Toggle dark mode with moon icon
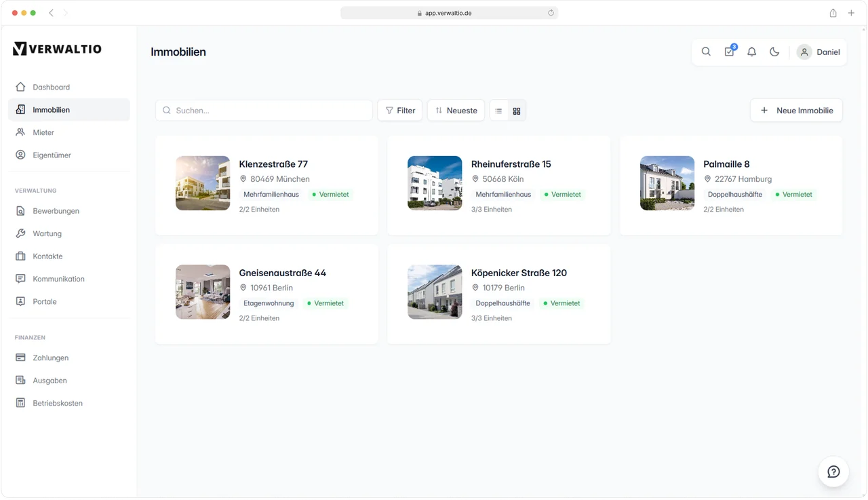 [x=774, y=52]
